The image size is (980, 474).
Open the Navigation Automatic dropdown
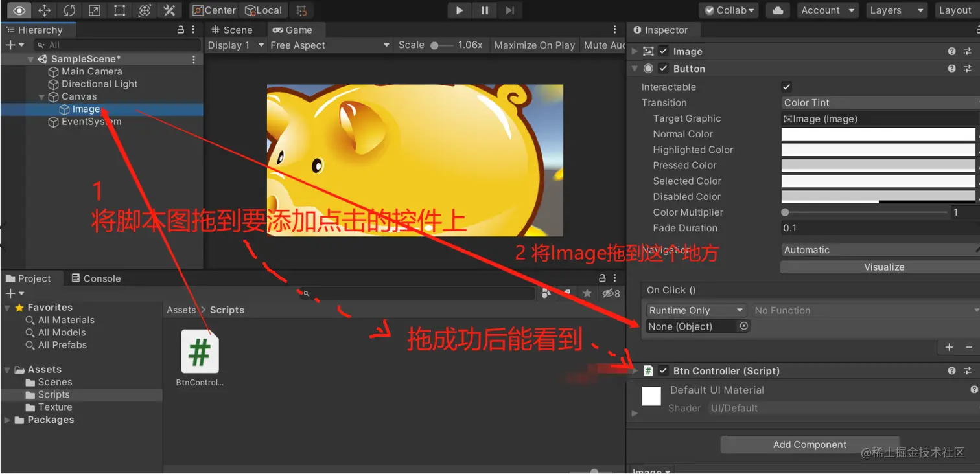point(881,250)
